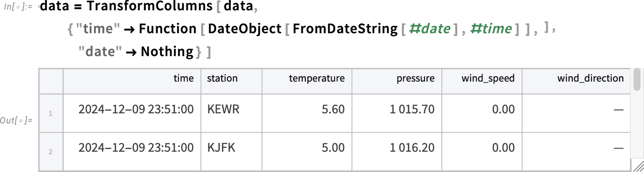Click the top-left corner cell of the table

click(51, 81)
